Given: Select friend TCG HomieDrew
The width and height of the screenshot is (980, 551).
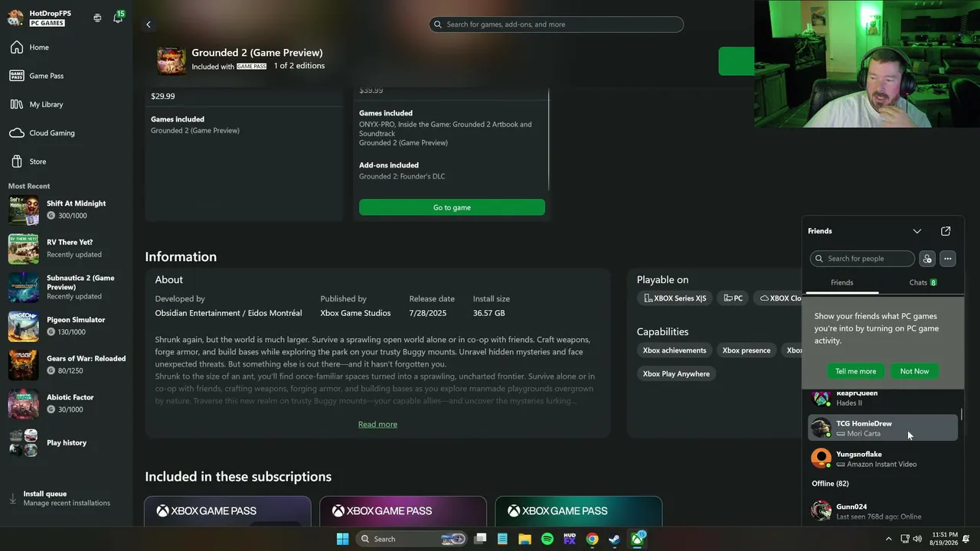Looking at the screenshot, I should pos(883,429).
